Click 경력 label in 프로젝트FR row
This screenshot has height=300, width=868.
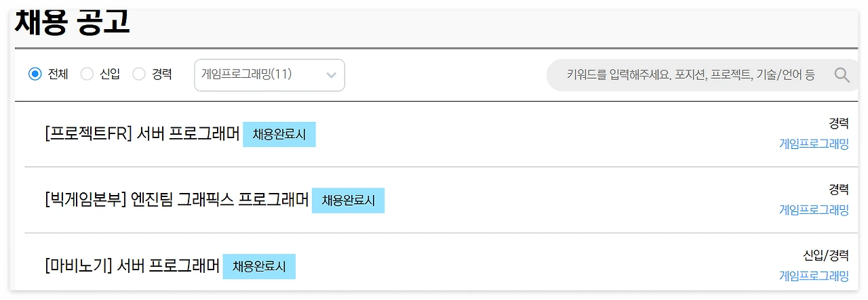(838, 123)
